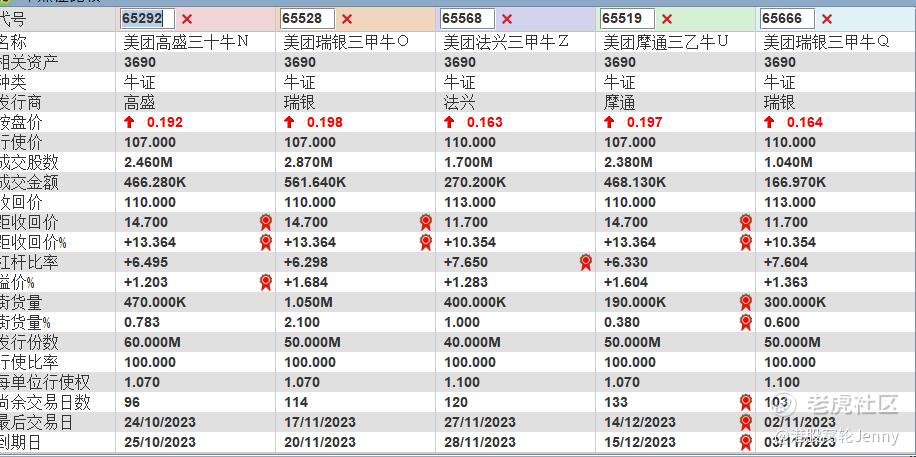Click the expiry date 28/11/2023
The width and height of the screenshot is (916, 457).
click(x=480, y=442)
